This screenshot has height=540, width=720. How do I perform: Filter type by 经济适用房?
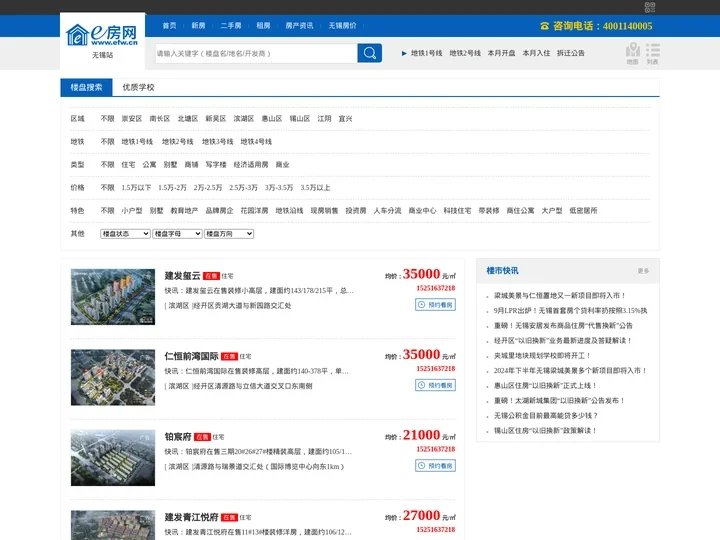pos(251,164)
